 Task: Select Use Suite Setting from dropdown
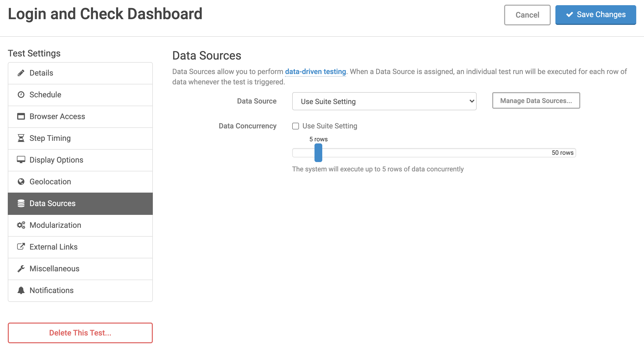(384, 101)
